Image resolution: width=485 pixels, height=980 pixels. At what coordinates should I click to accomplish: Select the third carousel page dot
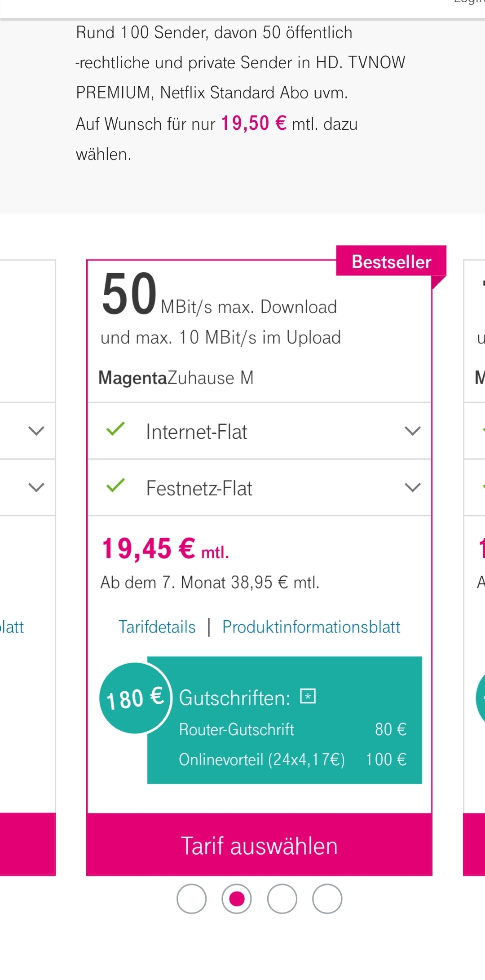[282, 899]
